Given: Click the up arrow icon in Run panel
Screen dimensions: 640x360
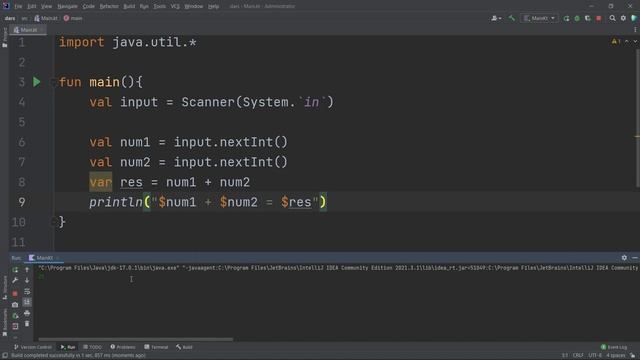Looking at the screenshot, I should click(27, 270).
